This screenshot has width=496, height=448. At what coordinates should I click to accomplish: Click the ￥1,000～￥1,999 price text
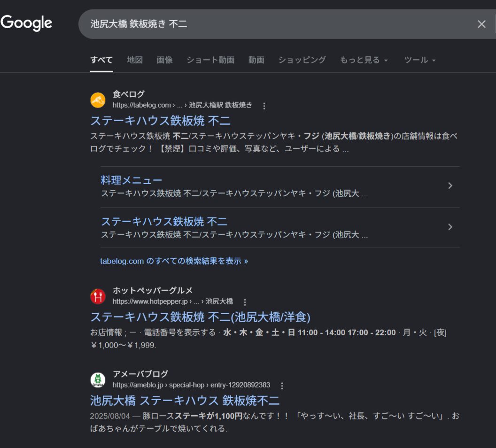[124, 345]
